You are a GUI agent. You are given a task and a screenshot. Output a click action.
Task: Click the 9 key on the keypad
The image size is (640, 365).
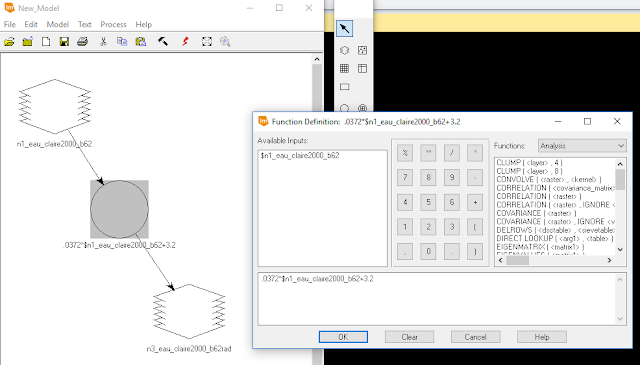pos(452,177)
